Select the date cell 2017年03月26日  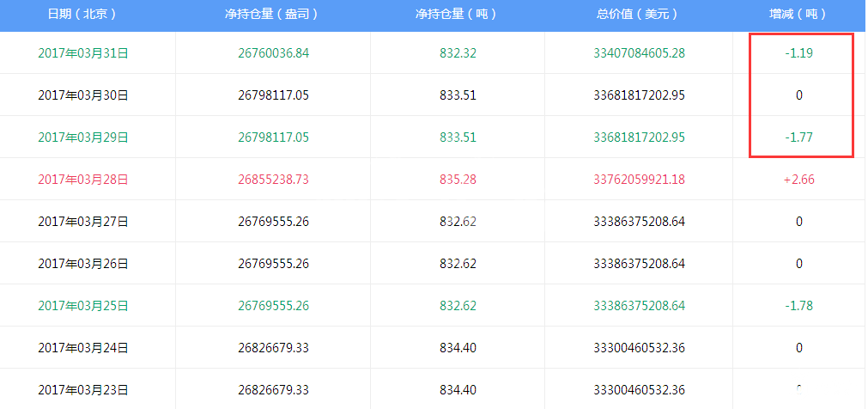[83, 264]
